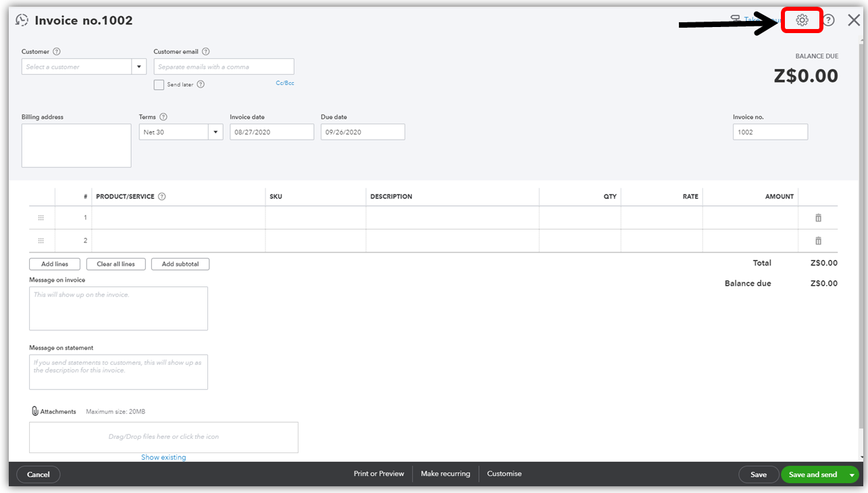
Task: Enable the Send later checkbox
Action: [x=159, y=84]
